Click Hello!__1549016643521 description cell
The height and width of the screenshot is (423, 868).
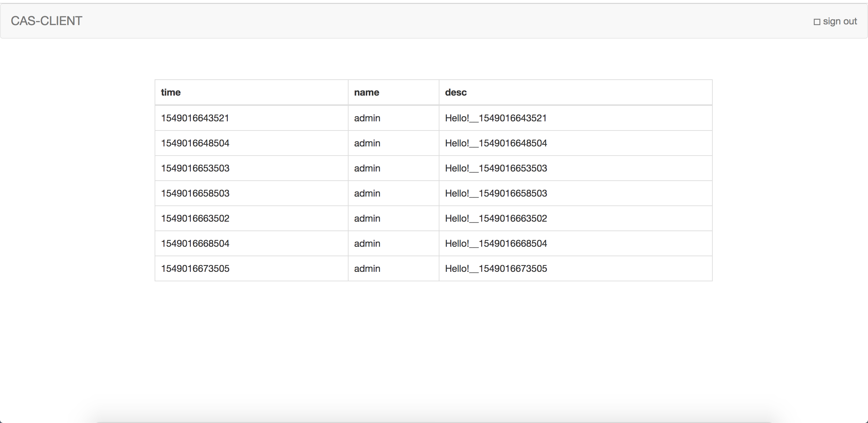coord(496,118)
